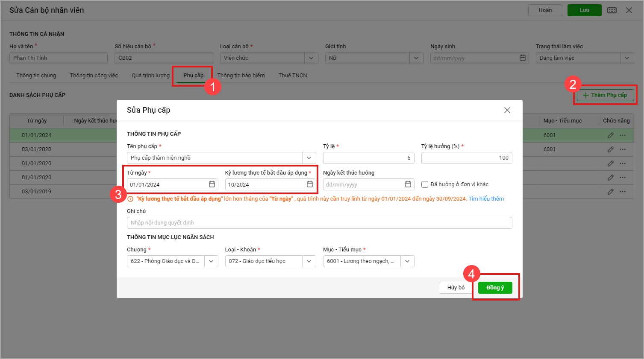Switch to Thông tin chung tab
Viewport: 644px width, 359px height.
pos(36,76)
